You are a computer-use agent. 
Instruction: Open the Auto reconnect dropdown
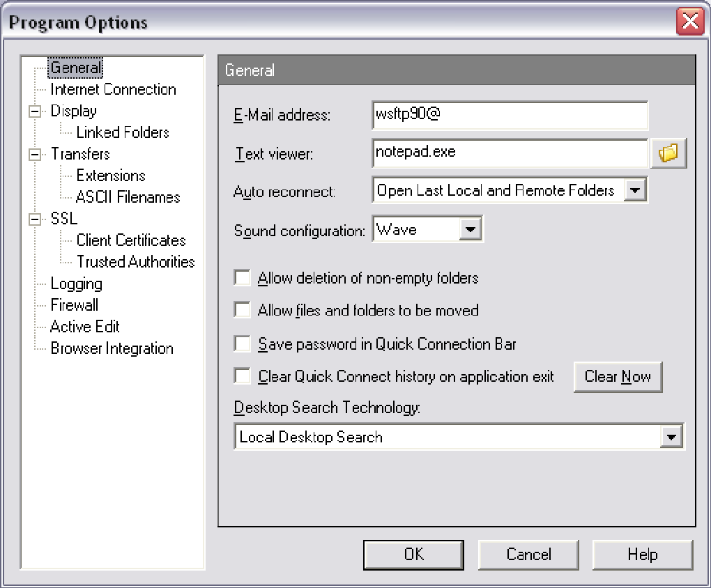635,190
